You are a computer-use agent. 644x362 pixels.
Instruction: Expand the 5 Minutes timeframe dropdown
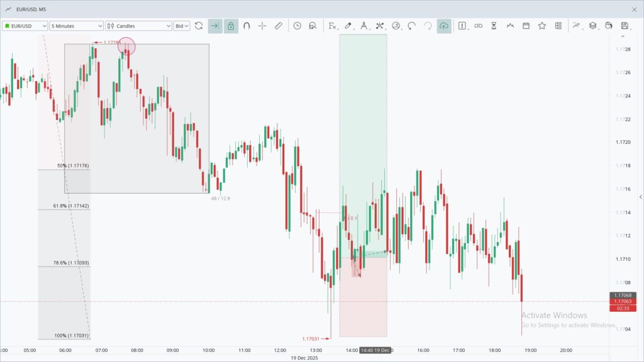coord(77,26)
